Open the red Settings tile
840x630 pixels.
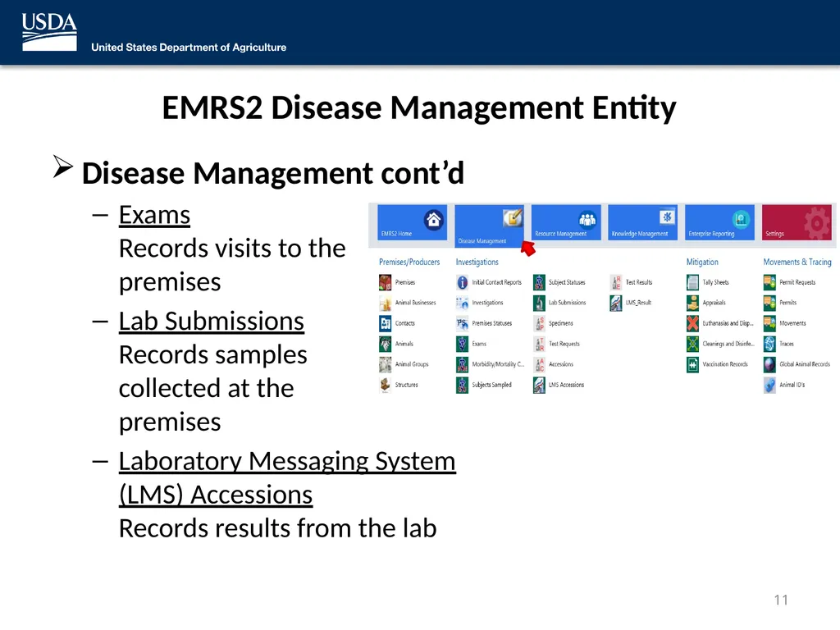tap(797, 222)
